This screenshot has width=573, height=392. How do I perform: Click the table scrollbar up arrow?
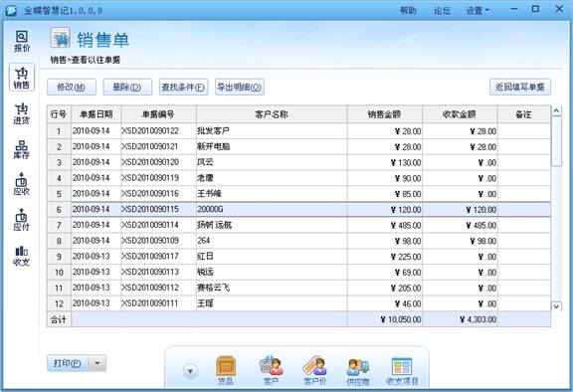(556, 110)
